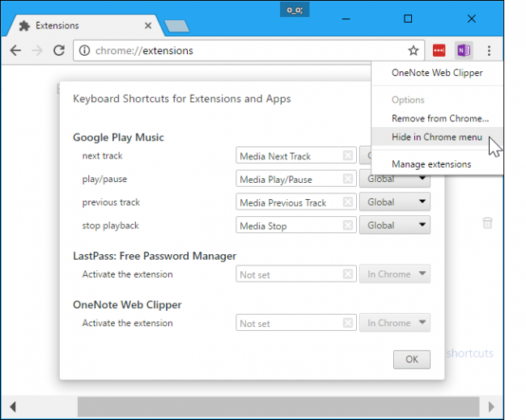The height and width of the screenshot is (420, 526).
Task: Click the site info icon in address bar
Action: [x=84, y=51]
